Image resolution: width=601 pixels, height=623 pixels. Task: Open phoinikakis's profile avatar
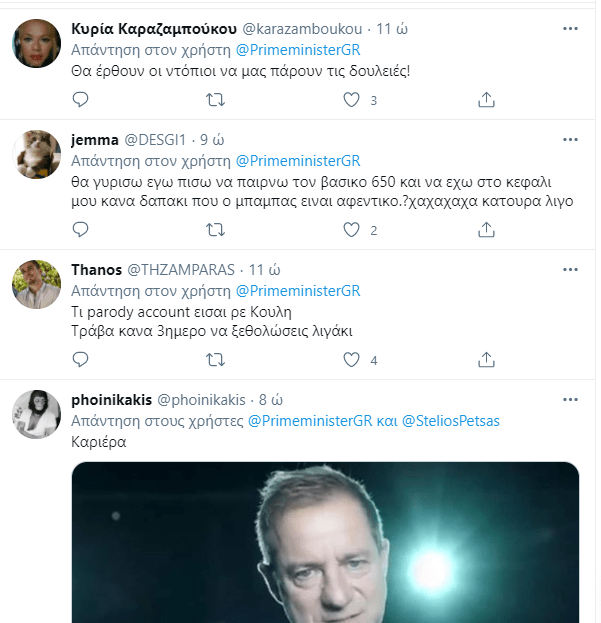(x=37, y=413)
